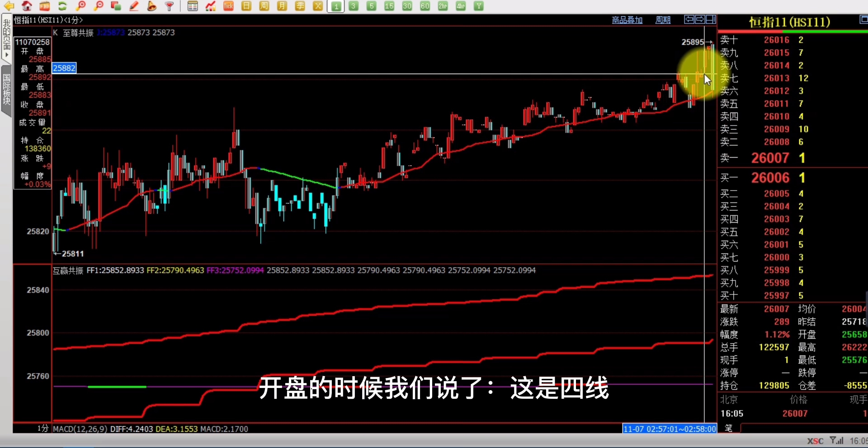Viewport: 868px width, 448px height.
Task: Open the quote list table icon
Action: coord(193,6)
